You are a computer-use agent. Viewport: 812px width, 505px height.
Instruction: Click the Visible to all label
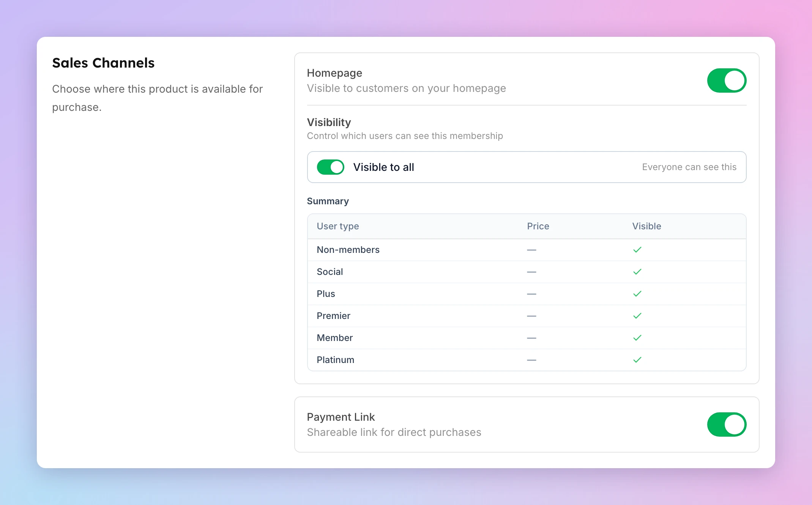[x=383, y=167]
